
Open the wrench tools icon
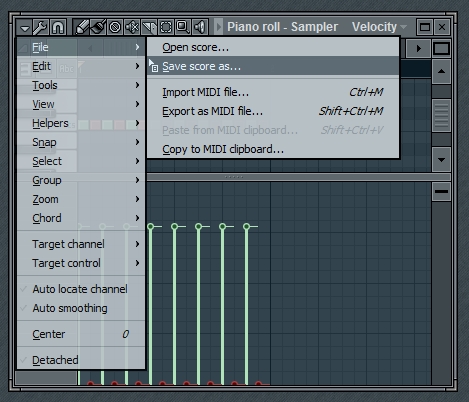tap(40, 27)
